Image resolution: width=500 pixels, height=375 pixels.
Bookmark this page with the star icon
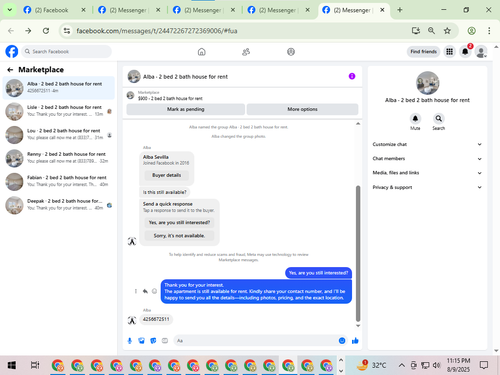pos(447,31)
